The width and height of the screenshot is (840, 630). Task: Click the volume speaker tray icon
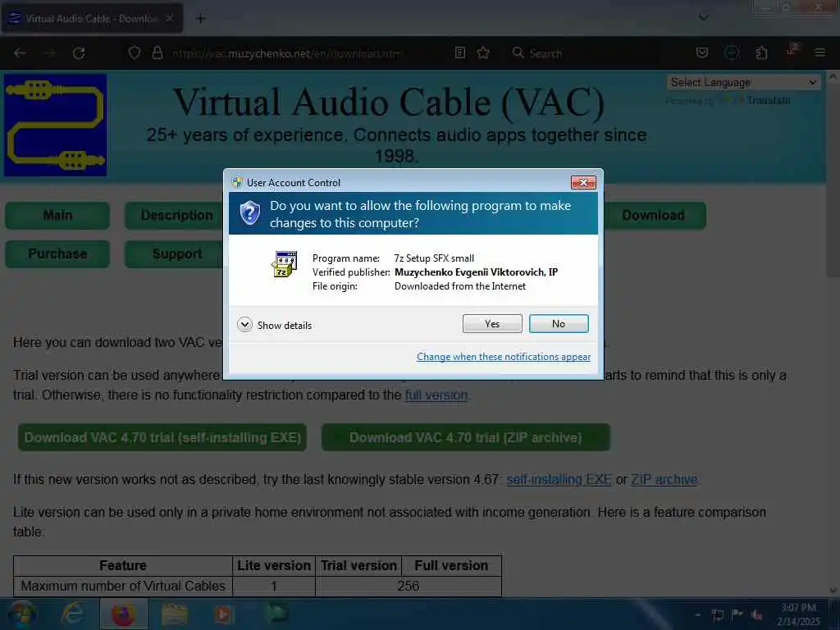757,615
